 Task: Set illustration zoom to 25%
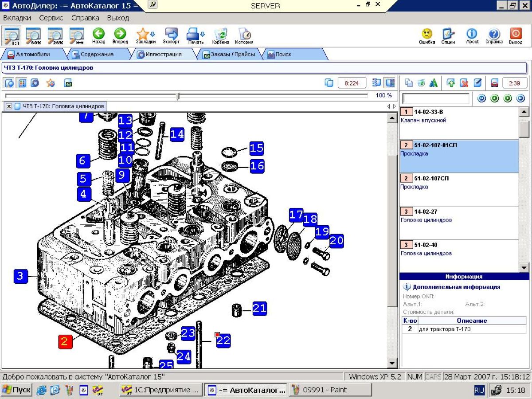point(55,36)
